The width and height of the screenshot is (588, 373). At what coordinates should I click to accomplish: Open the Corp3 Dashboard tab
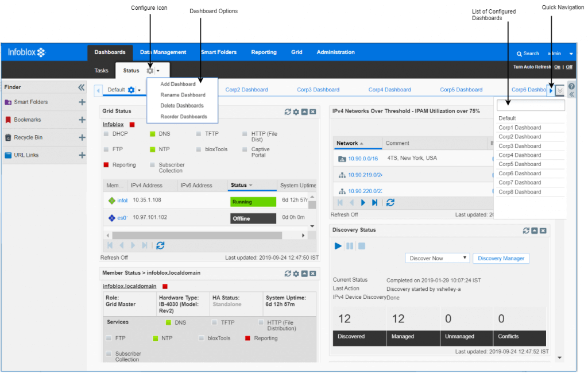[x=318, y=90]
